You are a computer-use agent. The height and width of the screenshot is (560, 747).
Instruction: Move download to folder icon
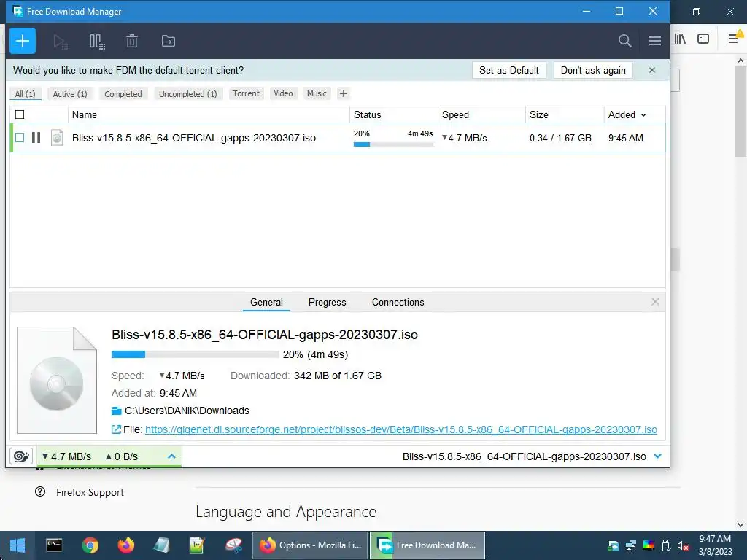point(169,42)
